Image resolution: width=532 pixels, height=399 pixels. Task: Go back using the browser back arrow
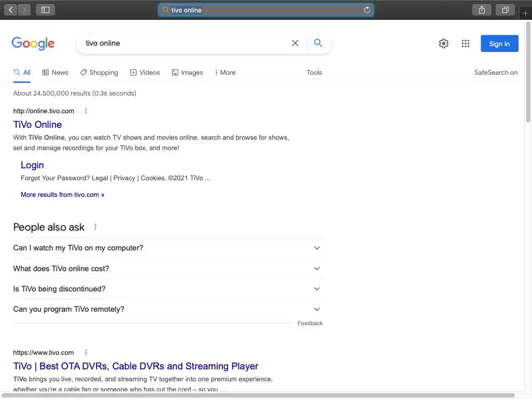tap(11, 10)
